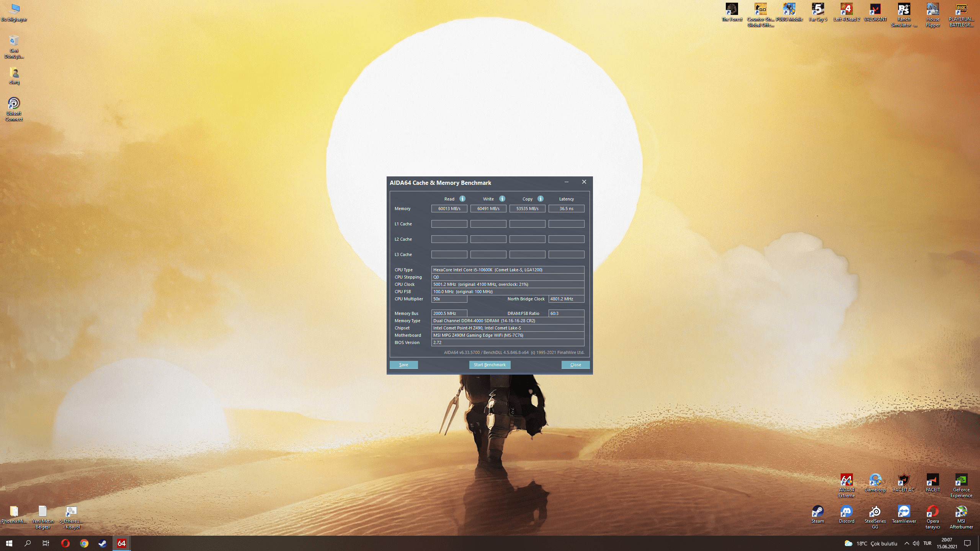Select the BIOS Version 2.72 text

508,342
